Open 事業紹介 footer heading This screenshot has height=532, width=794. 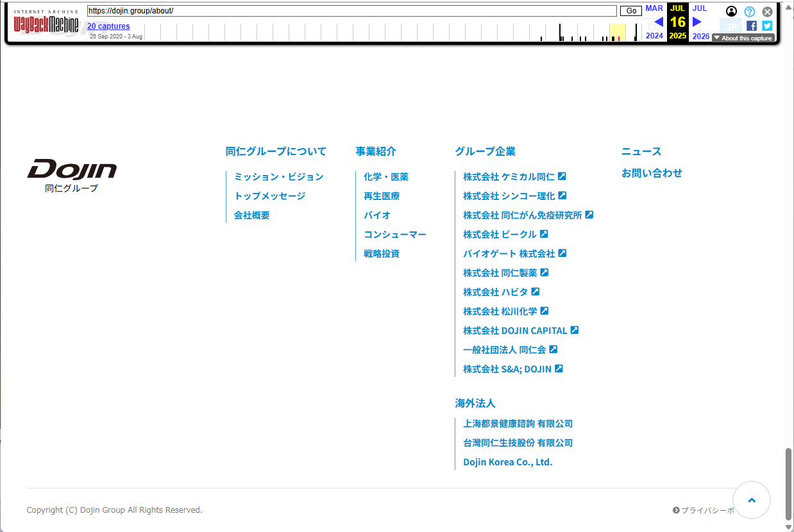click(376, 151)
